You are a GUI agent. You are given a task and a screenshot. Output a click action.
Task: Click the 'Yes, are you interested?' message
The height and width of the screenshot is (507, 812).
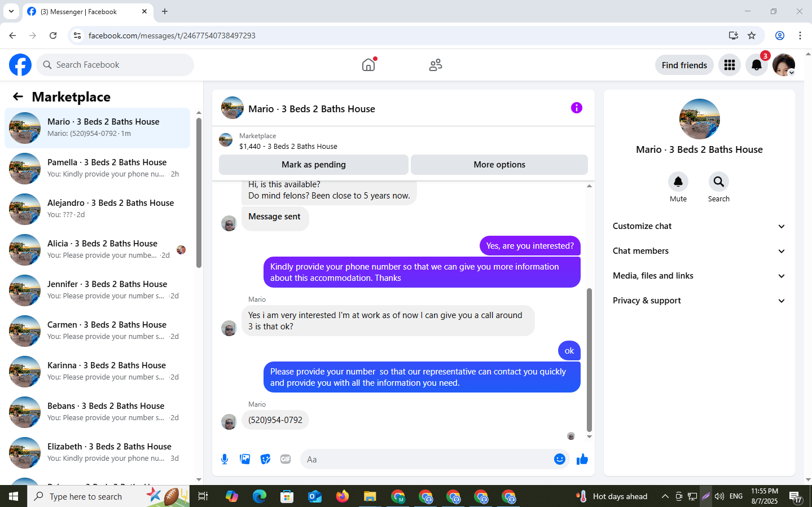tap(530, 246)
